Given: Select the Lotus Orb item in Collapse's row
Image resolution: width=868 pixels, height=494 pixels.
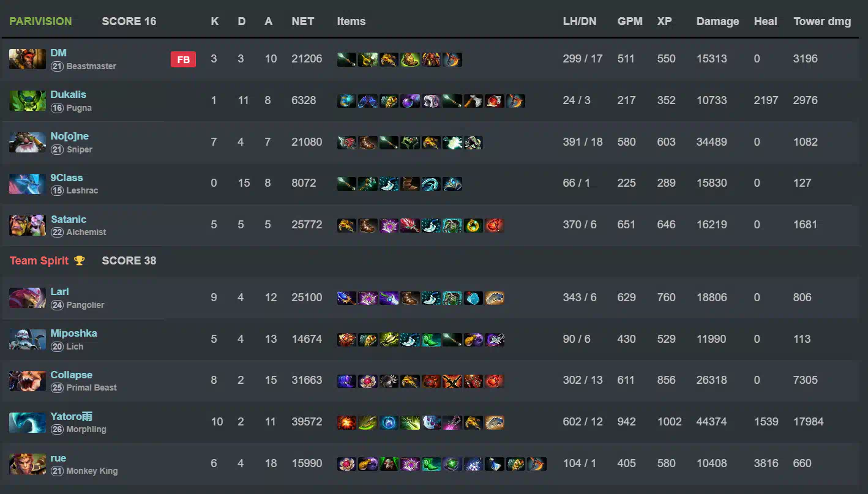Looking at the screenshot, I should [368, 380].
